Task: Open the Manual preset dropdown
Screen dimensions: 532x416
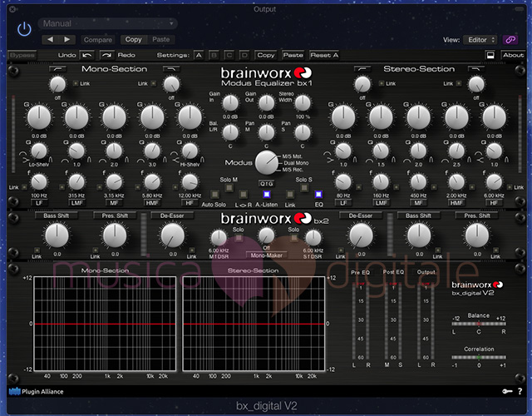Action: [110, 23]
